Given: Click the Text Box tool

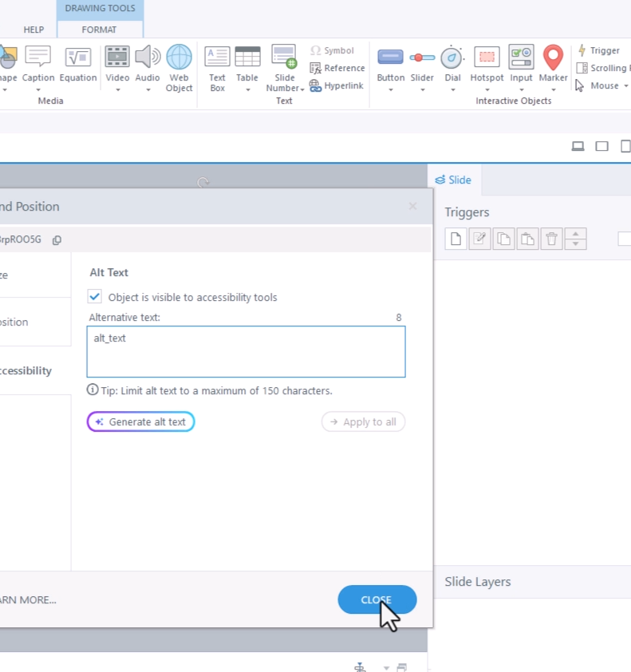Looking at the screenshot, I should point(217,67).
